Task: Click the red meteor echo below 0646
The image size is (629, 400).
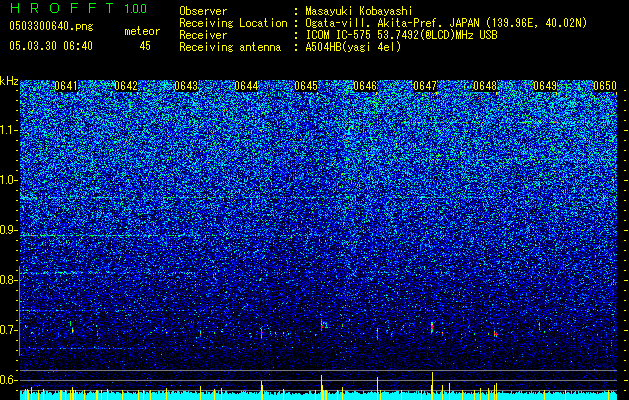Action: (x=377, y=333)
